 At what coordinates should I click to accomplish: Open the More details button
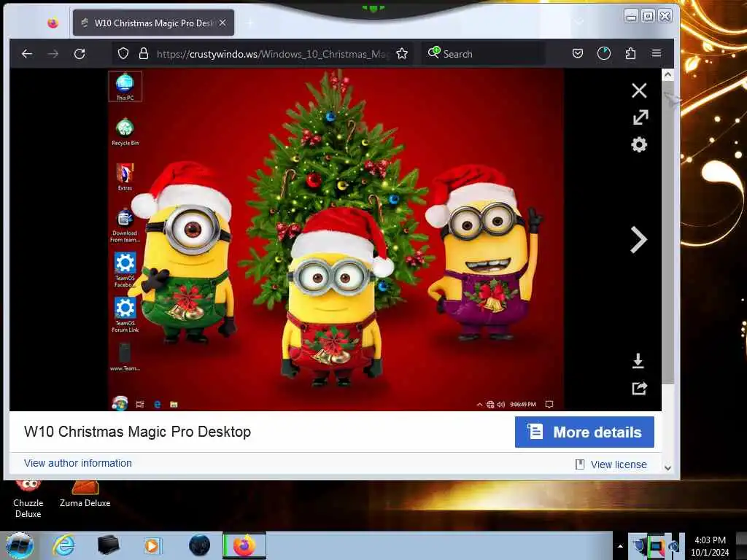[x=584, y=432]
